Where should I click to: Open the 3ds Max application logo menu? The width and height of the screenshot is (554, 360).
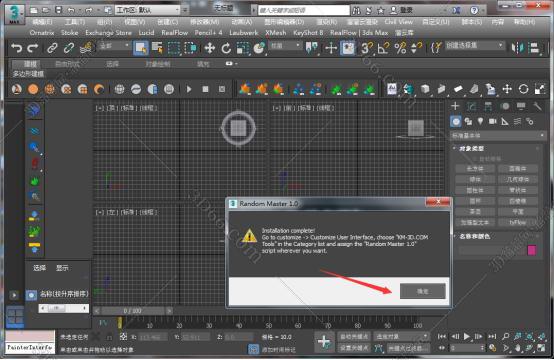[x=14, y=14]
